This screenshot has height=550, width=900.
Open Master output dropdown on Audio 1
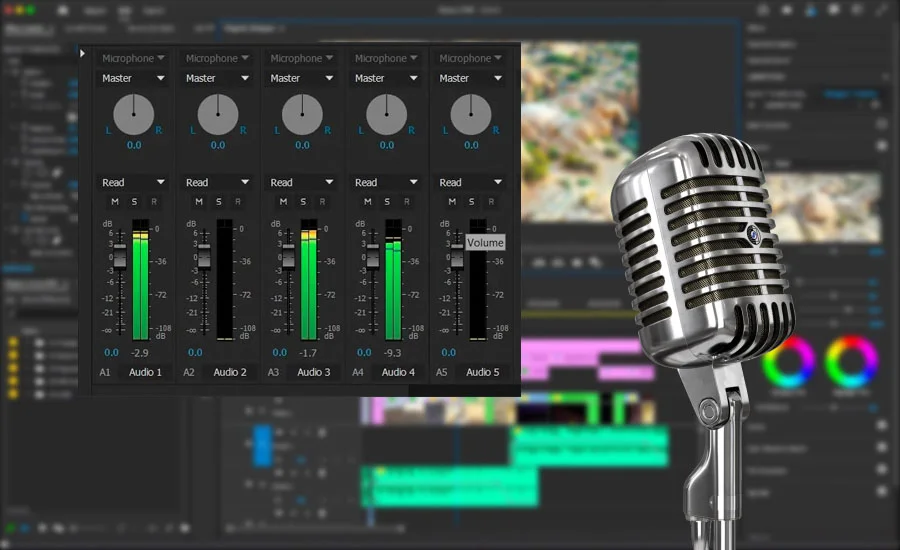coord(133,78)
